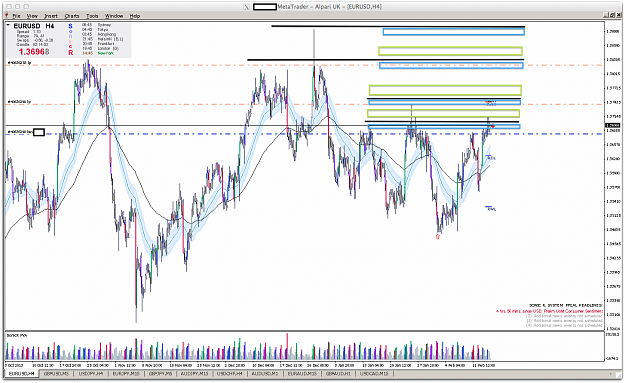The height and width of the screenshot is (383, 625).
Task: Switch to the GBPJPY,M5 chart tab
Action: point(160,374)
